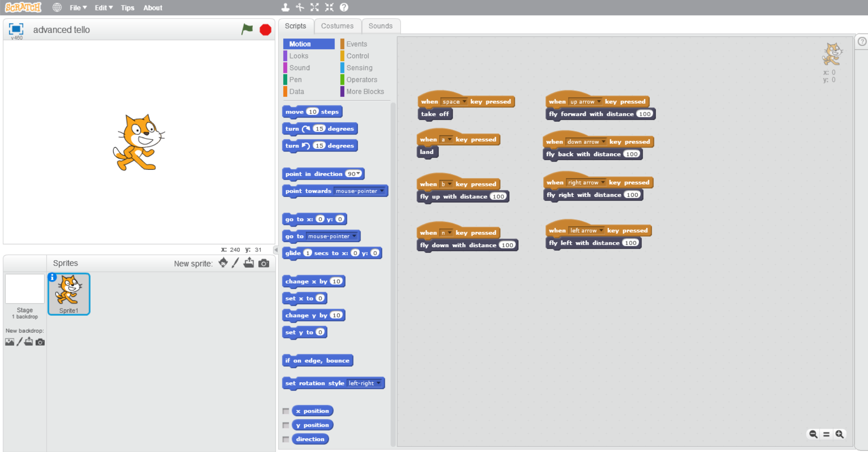This screenshot has height=452, width=868.
Task: Open point in direction 90 dropdown
Action: coord(354,174)
